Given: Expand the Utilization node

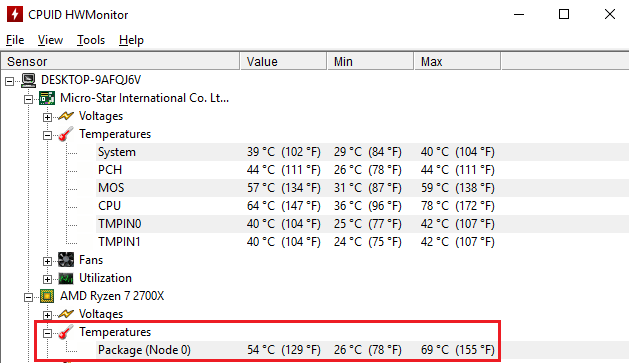Looking at the screenshot, I should 47,279.
